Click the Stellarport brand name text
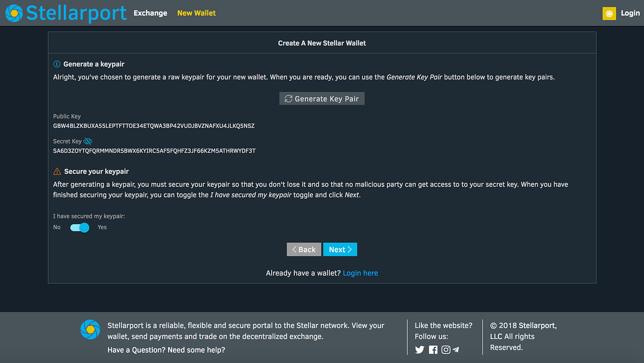 tap(76, 13)
